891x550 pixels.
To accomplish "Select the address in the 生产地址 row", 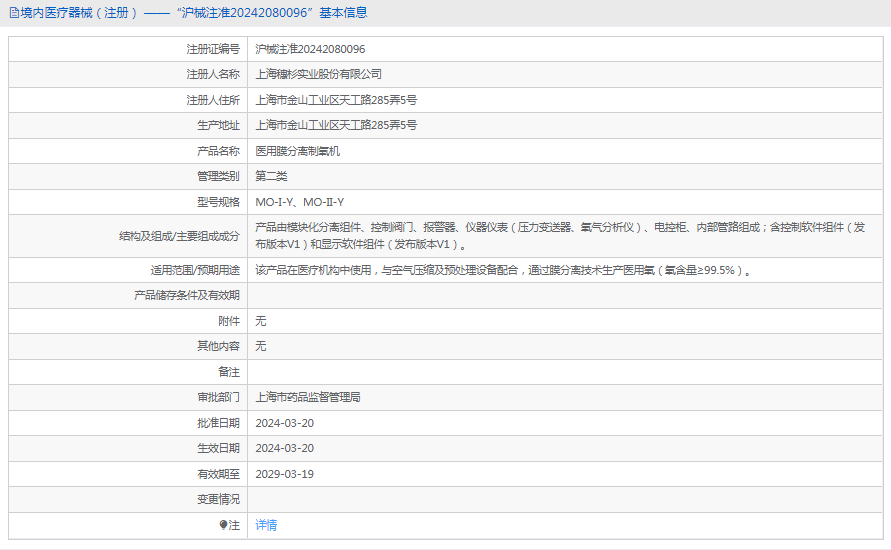I will [336, 126].
